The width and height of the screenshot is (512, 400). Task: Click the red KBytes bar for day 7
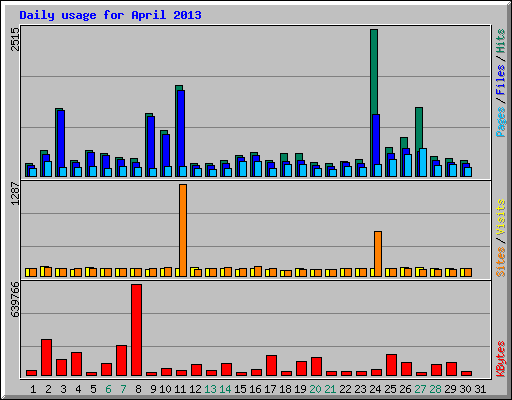(121, 360)
